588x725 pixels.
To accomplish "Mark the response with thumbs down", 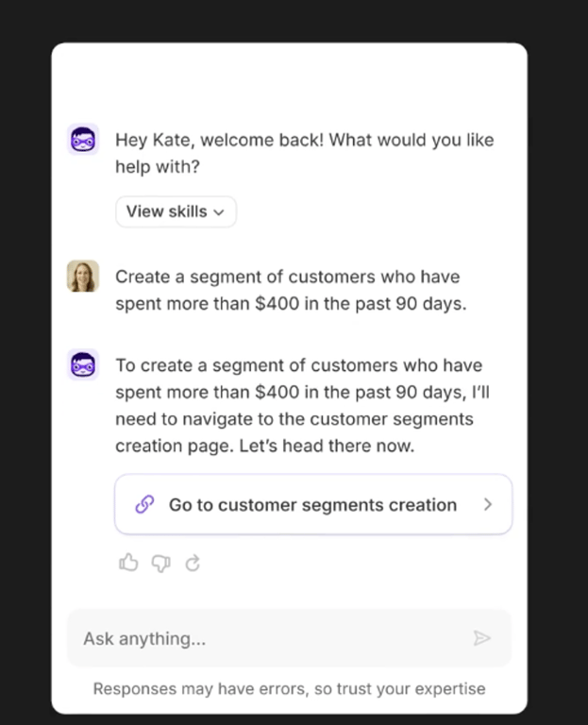I will 160,564.
